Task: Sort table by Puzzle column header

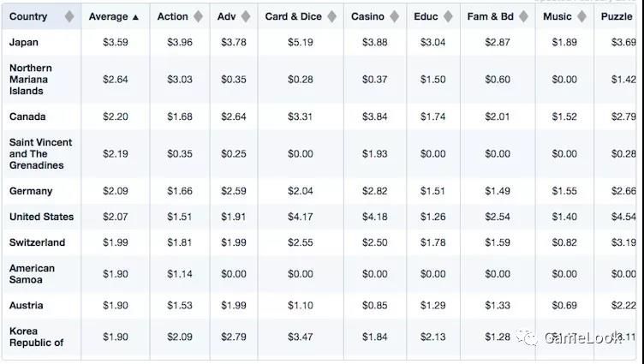Action: point(617,16)
